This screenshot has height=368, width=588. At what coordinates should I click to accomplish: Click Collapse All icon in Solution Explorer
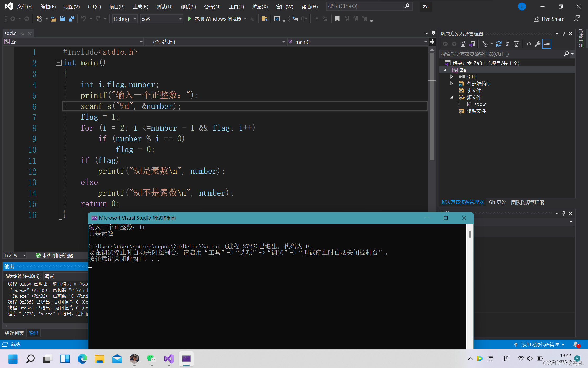click(x=507, y=44)
